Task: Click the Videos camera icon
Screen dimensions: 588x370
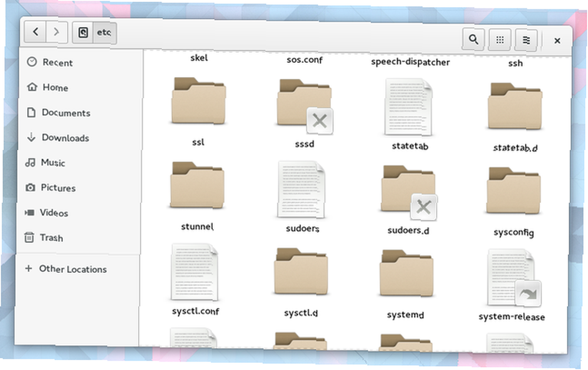Action: (x=29, y=212)
